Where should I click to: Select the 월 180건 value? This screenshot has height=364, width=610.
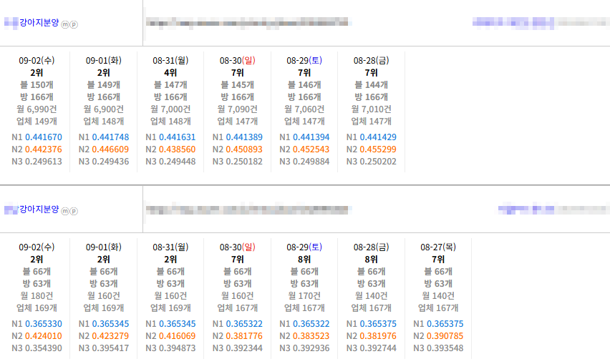(37, 295)
